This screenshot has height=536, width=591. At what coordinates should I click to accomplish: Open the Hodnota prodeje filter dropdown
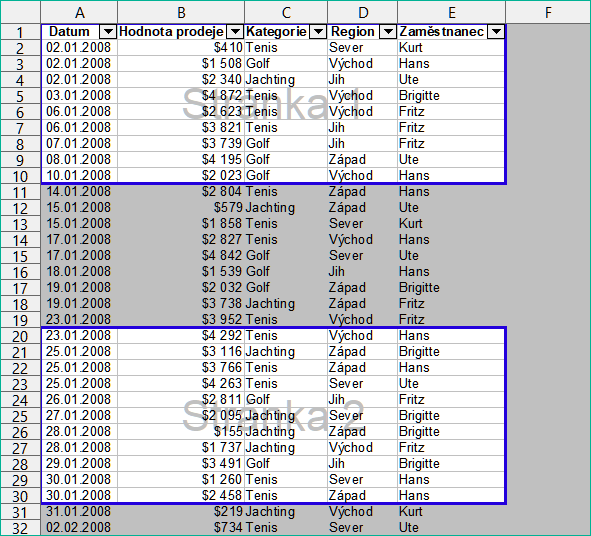(235, 32)
